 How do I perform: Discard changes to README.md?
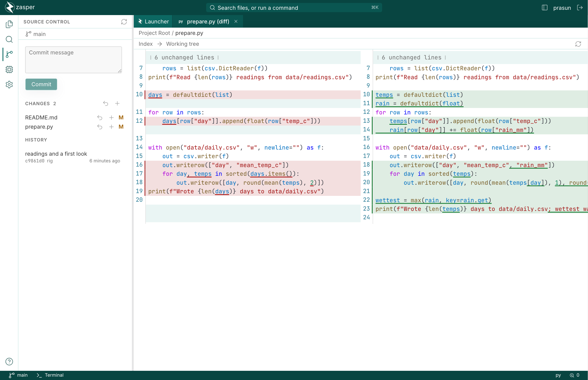[100, 117]
